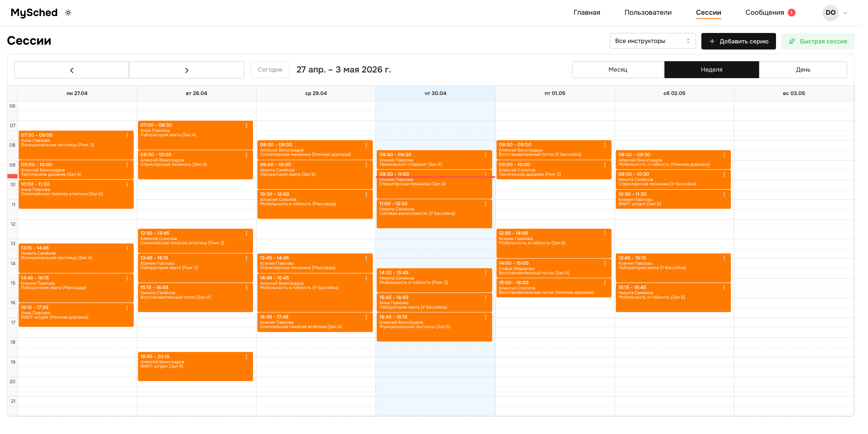Open Saturday 13:45 Лаборатория хвата (У бассейна)
Image resolution: width=868 pixels, height=434 pixels.
(673, 268)
